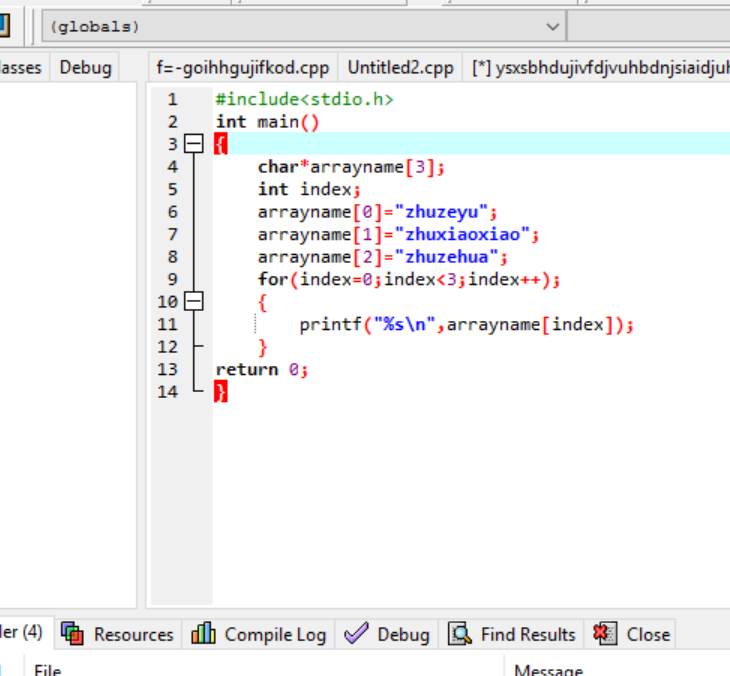Click the Compile Log bar chart icon
The height and width of the screenshot is (676, 730).
(x=203, y=633)
